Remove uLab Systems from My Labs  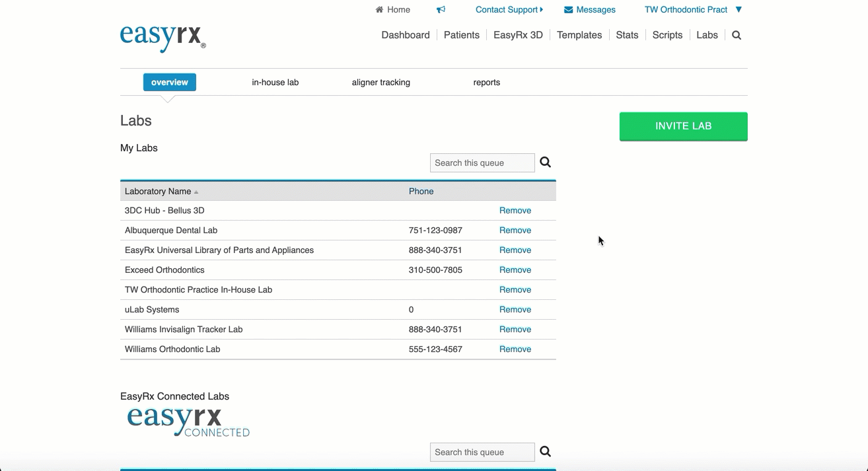515,310
